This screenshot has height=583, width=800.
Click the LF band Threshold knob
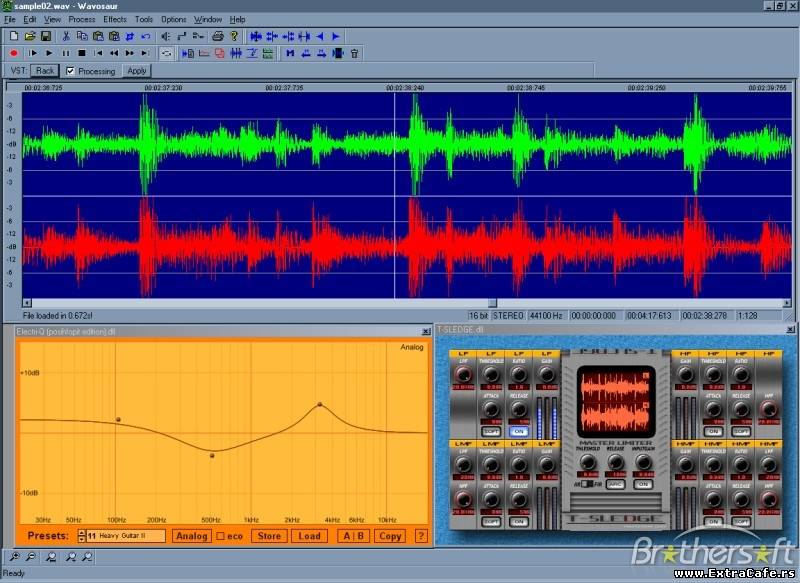(x=491, y=374)
